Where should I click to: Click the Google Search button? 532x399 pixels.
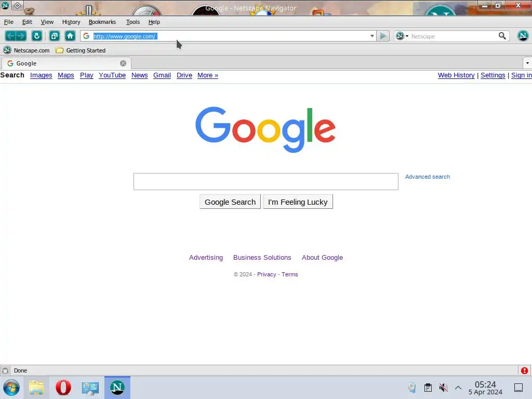(x=230, y=202)
